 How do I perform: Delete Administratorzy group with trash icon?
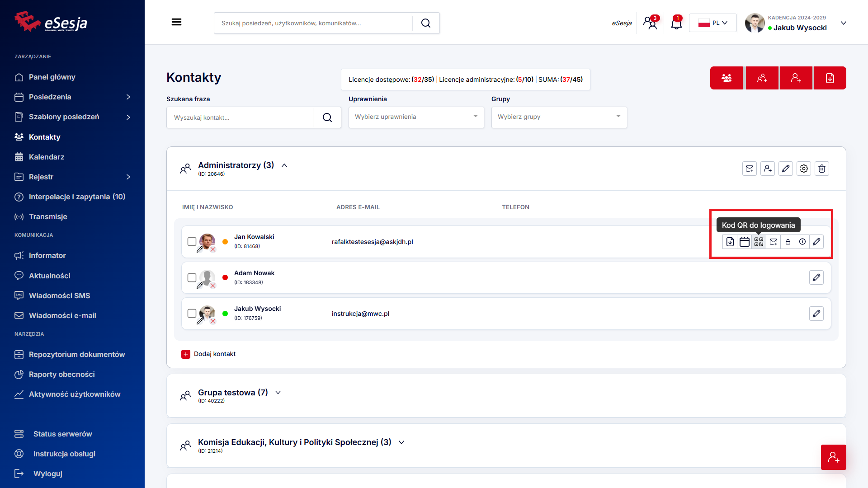(822, 169)
